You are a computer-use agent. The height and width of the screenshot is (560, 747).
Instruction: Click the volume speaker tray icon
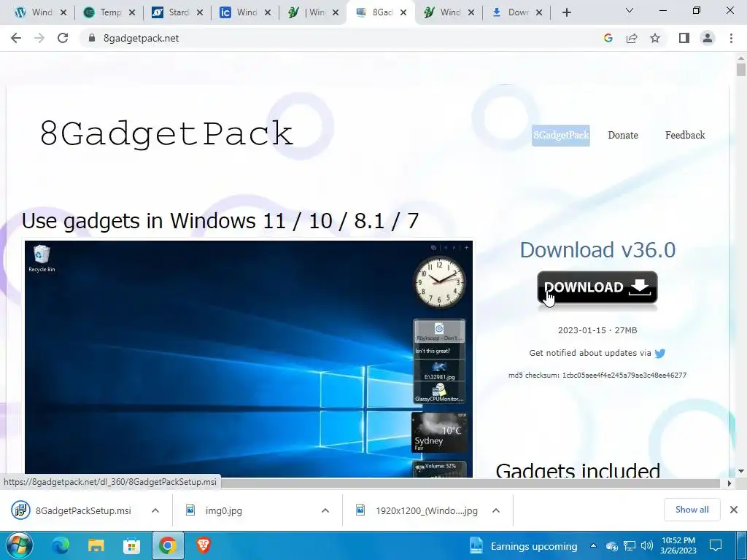click(646, 545)
